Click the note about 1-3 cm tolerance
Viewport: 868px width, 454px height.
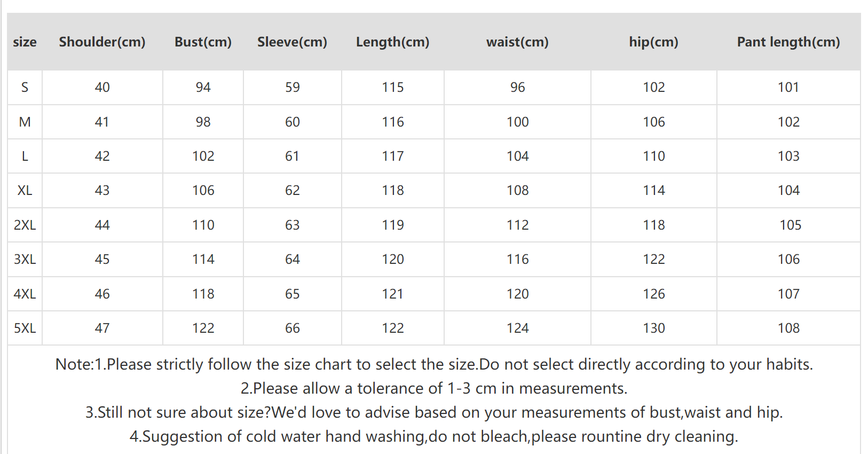coord(434,388)
